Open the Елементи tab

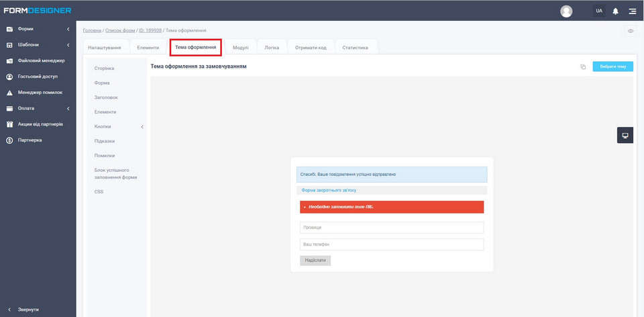point(148,47)
